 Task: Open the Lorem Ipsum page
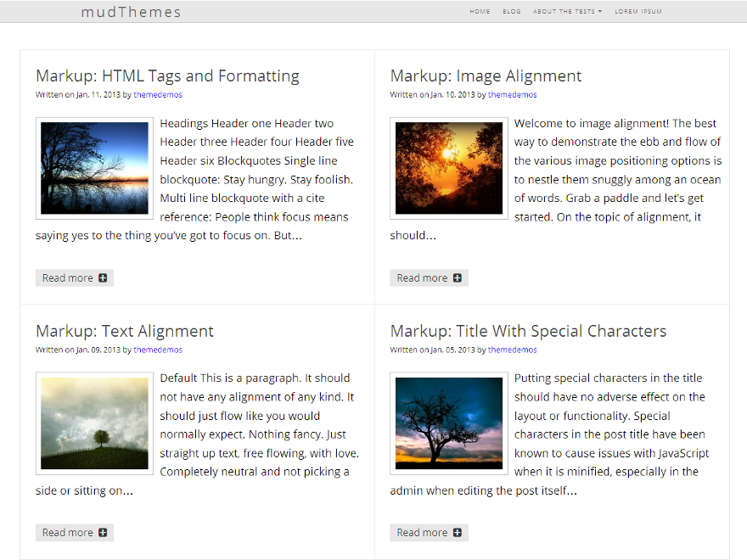pos(638,12)
